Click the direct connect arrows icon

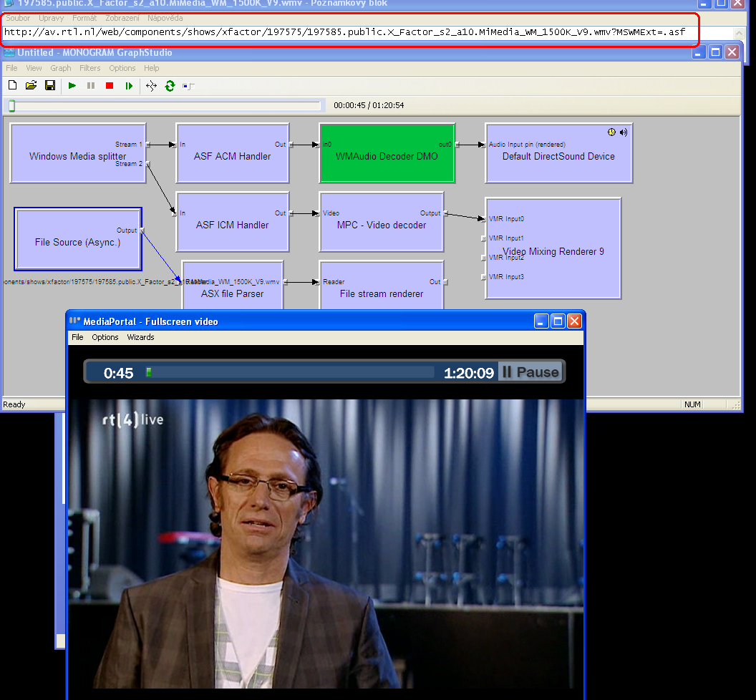[151, 86]
